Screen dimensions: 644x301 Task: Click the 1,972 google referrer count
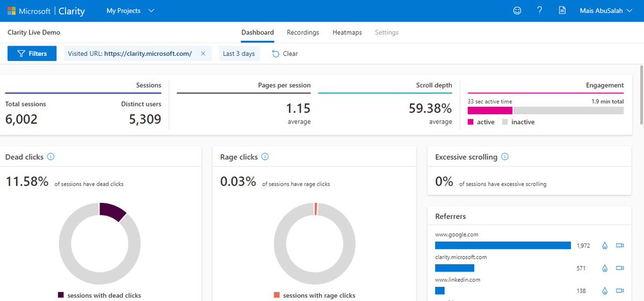click(583, 246)
